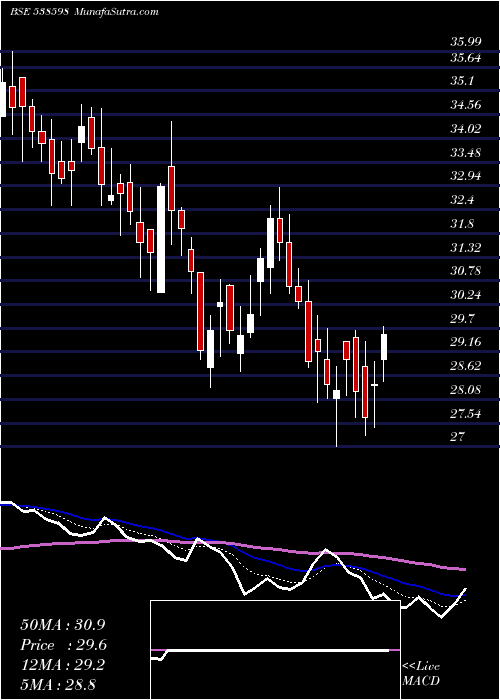This screenshot has height=700, width=500.
Task: Click inside the MACD indicator panel box
Action: [x=275, y=650]
